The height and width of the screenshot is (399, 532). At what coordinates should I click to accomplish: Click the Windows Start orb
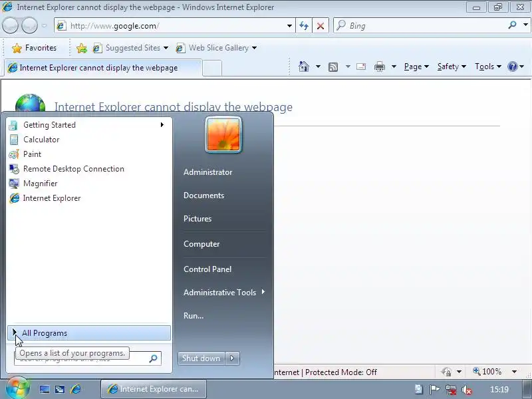[x=17, y=388]
